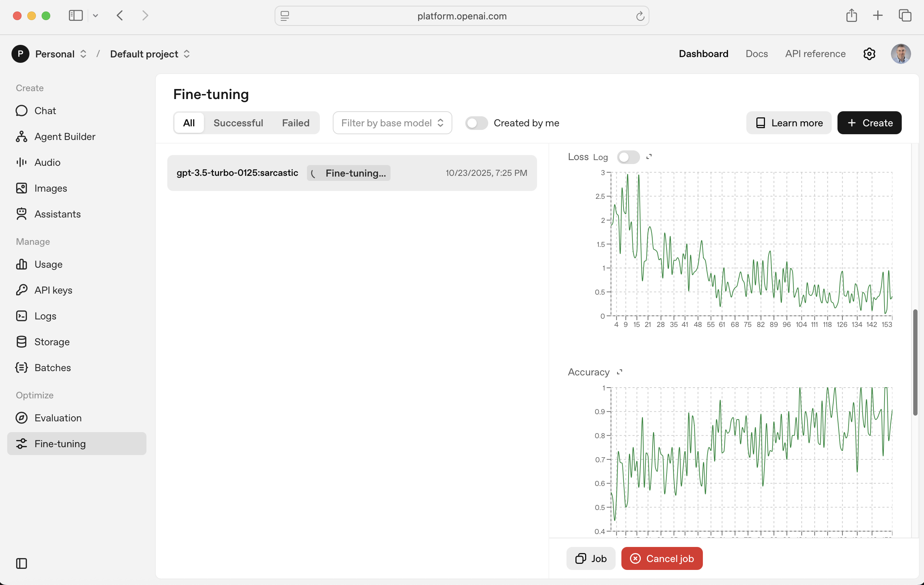
Task: Open Agent Builder from the sidebar
Action: tap(65, 137)
